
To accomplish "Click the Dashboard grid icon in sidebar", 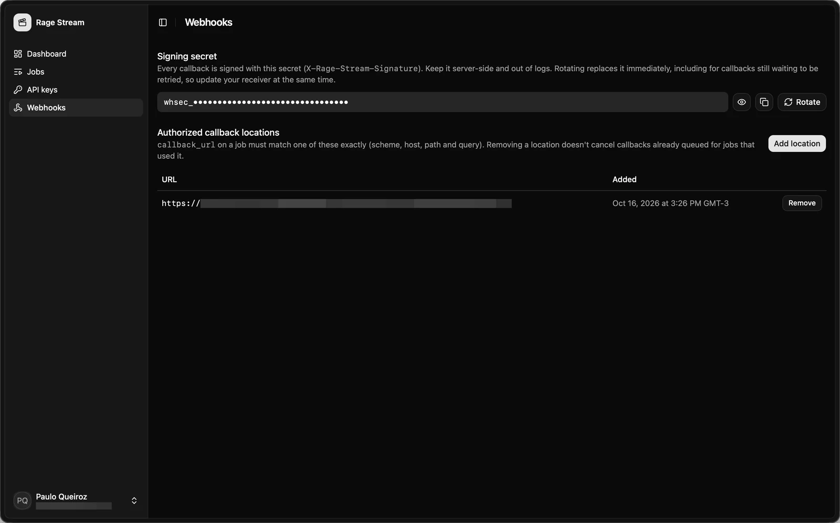I will 18,54.
